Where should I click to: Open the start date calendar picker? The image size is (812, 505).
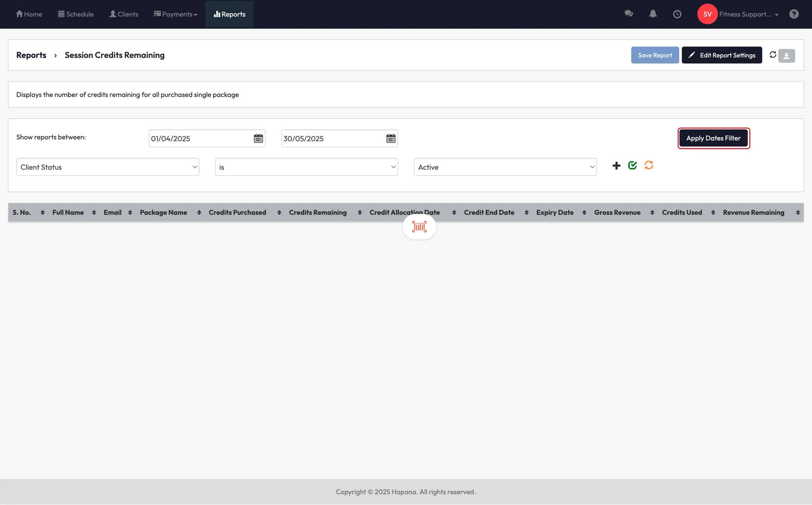258,138
